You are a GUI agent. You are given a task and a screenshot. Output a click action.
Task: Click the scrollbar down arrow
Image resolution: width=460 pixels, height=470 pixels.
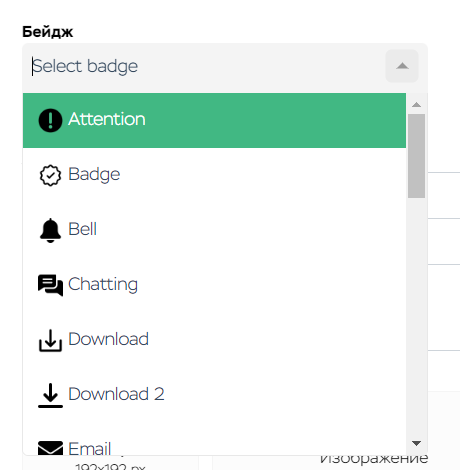(416, 443)
